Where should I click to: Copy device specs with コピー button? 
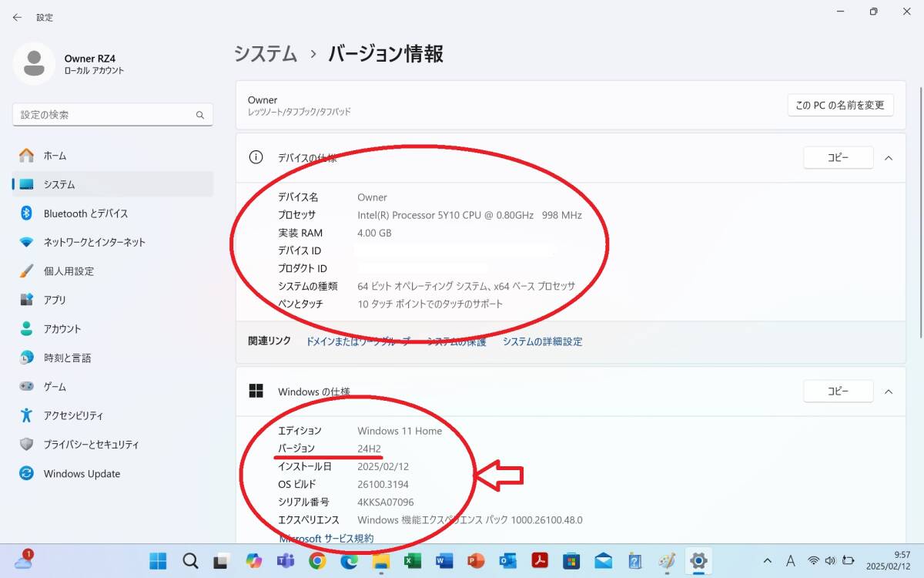click(x=838, y=158)
